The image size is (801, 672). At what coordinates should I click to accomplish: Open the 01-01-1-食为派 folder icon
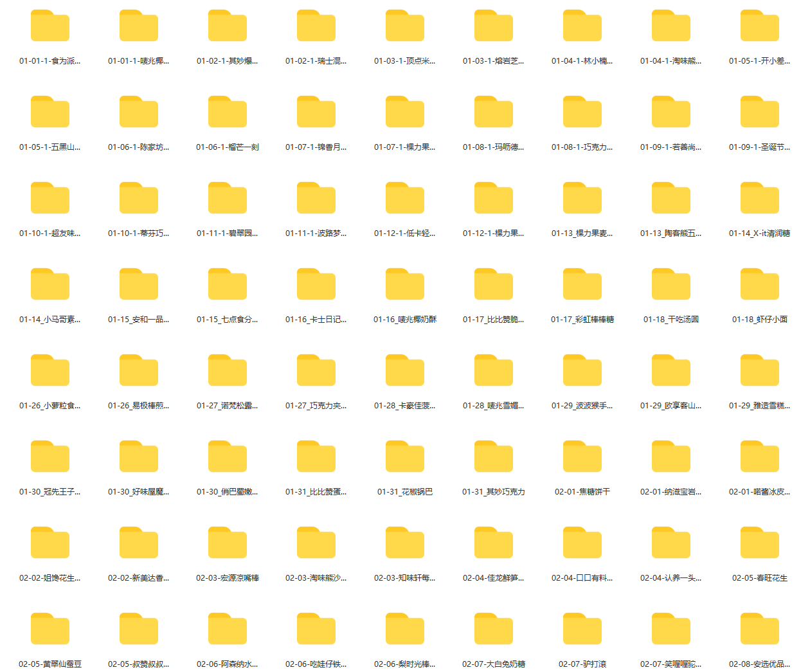pyautogui.click(x=50, y=26)
